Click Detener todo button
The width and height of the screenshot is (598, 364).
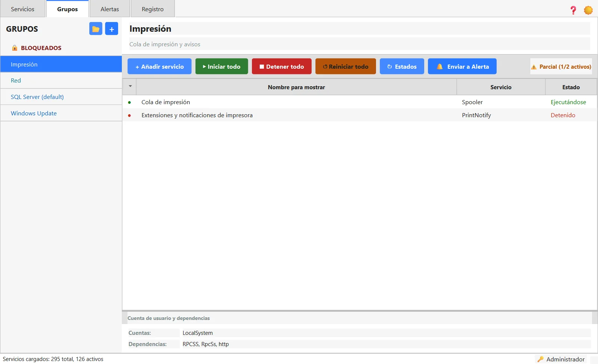[282, 66]
